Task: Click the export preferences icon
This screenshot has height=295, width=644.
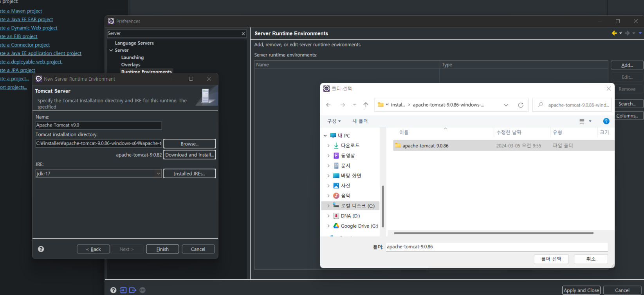Action: click(x=133, y=290)
